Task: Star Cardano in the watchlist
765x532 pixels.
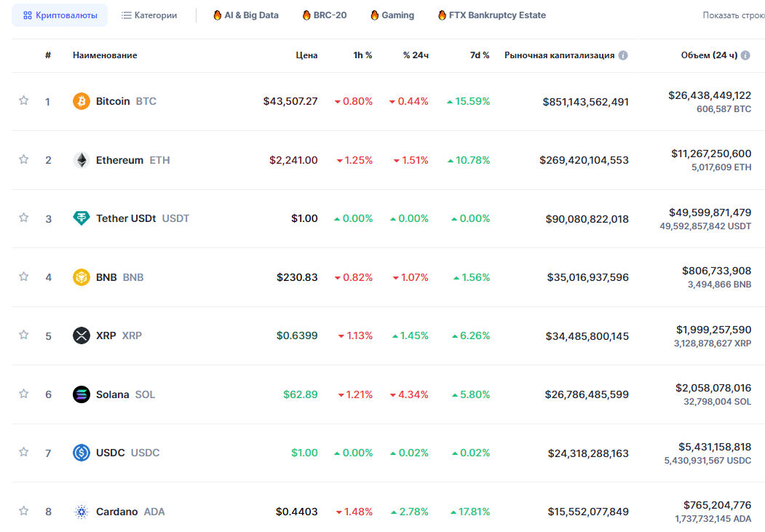Action: click(23, 511)
